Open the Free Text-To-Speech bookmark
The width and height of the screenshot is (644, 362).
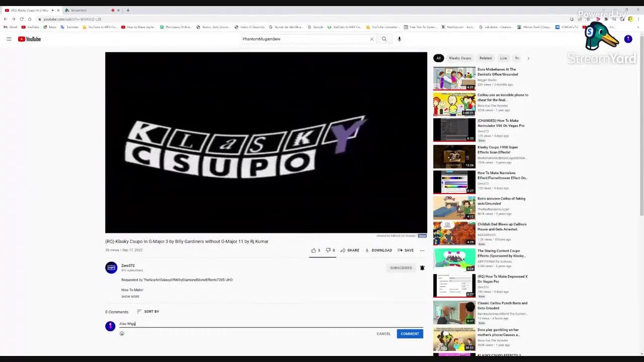click(420, 27)
